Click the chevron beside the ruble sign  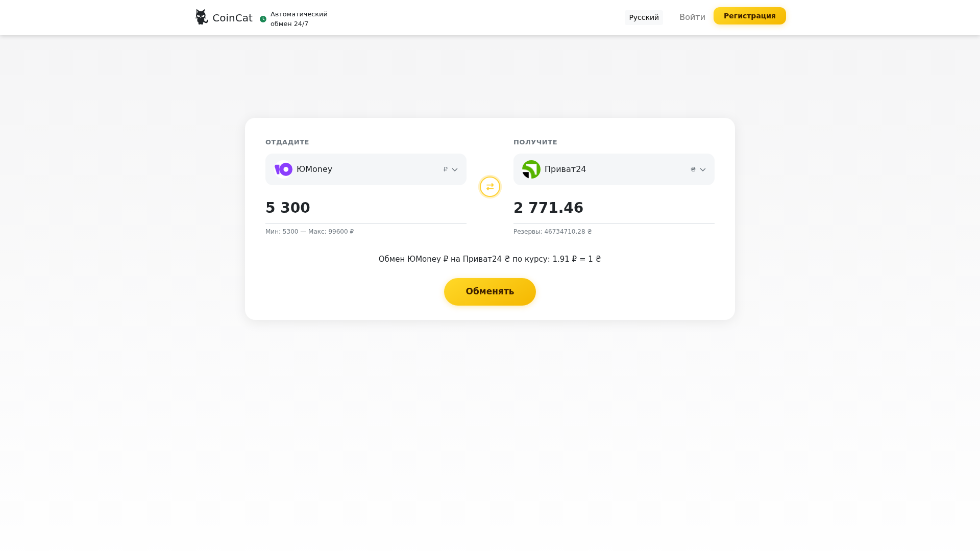click(454, 170)
